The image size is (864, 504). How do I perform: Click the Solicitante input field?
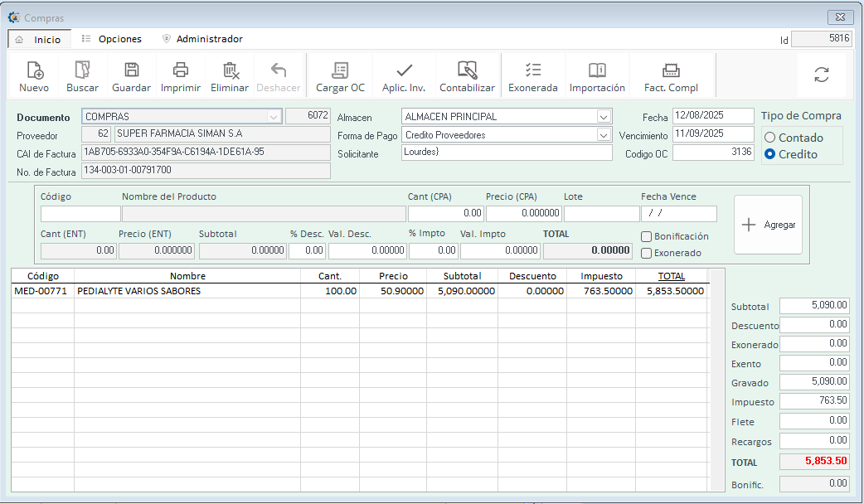tap(506, 153)
